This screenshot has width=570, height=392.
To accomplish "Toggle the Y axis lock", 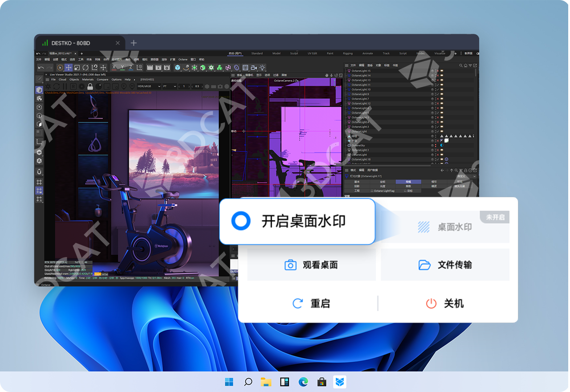I will (122, 67).
